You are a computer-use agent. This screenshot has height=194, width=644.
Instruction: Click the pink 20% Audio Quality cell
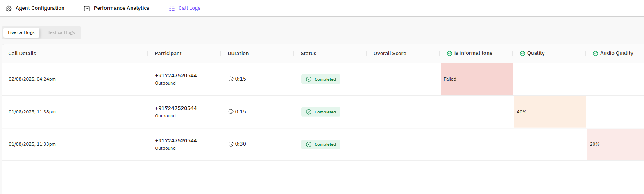[x=615, y=144]
